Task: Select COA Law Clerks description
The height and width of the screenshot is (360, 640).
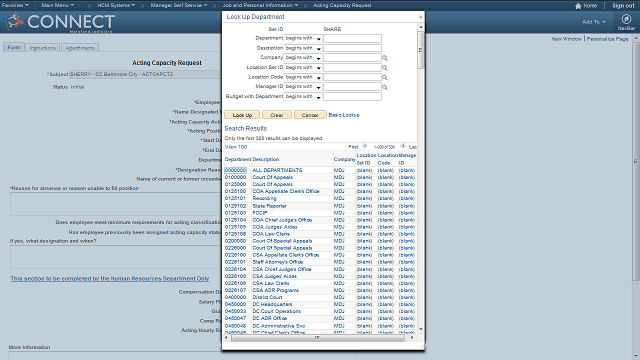Action: click(271, 234)
